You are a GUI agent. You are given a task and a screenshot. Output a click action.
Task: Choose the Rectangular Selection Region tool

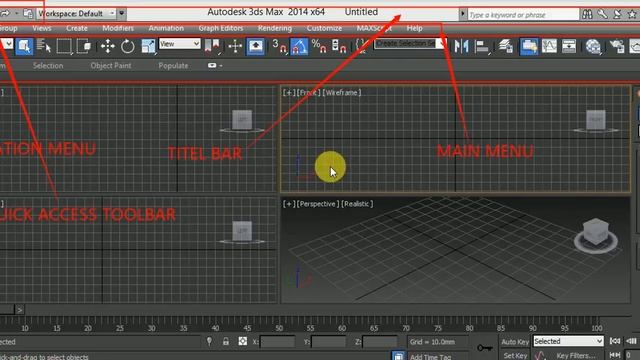(64, 46)
